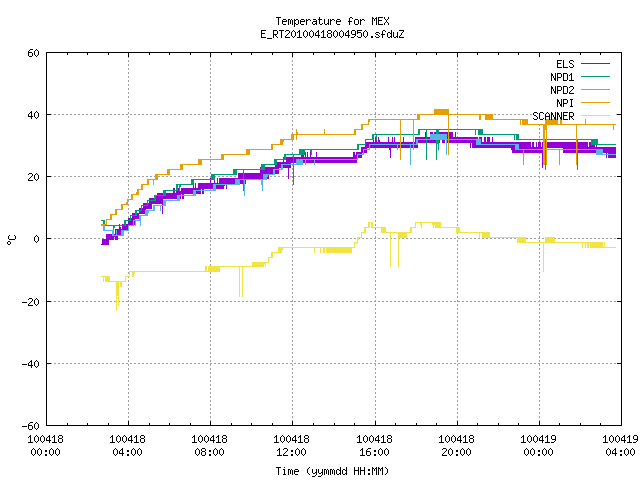
Task: Click the NPI legend label
Action: click(x=565, y=103)
